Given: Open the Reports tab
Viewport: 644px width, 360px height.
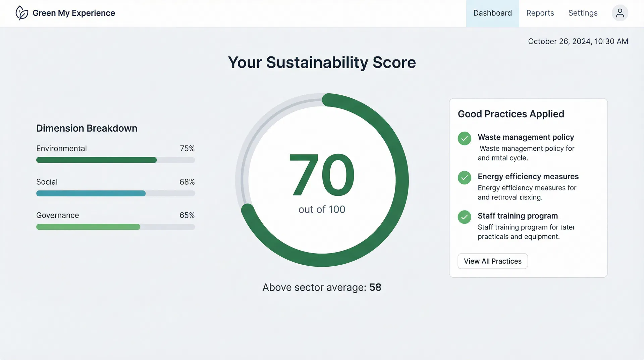Looking at the screenshot, I should pos(540,13).
